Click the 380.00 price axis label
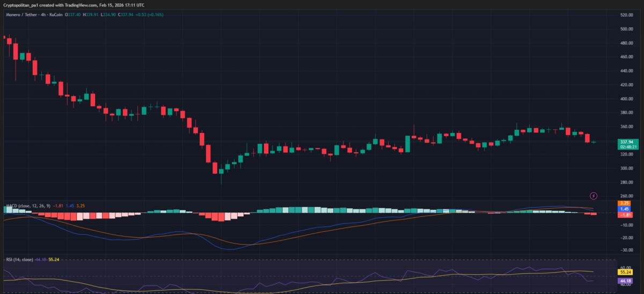 (x=626, y=113)
